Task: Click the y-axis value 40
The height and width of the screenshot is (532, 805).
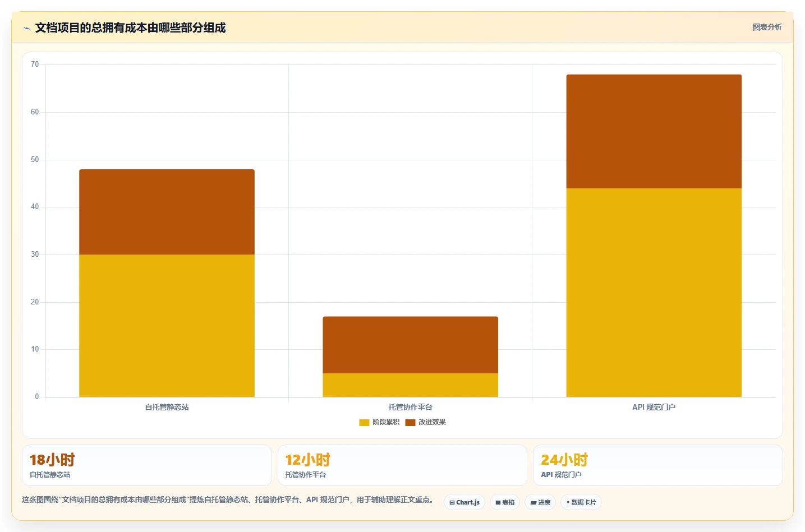Action: (35, 207)
